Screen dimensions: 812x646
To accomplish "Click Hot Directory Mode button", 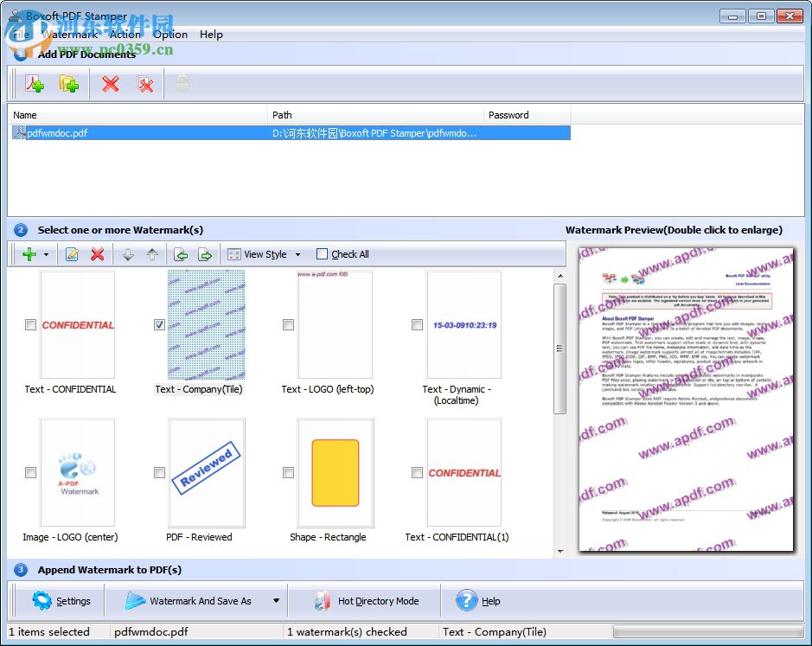I will tap(366, 601).
